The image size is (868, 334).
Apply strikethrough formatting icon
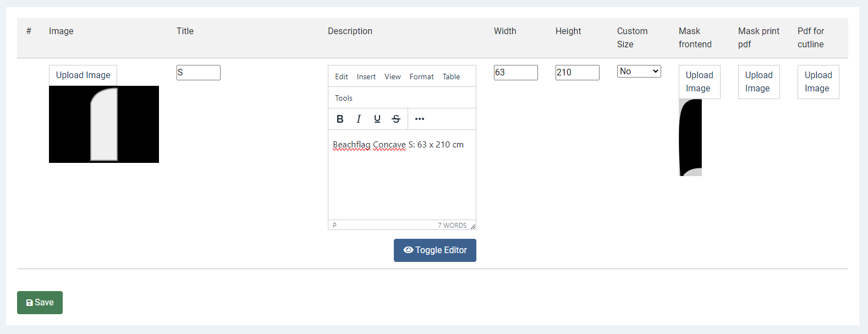[x=396, y=119]
